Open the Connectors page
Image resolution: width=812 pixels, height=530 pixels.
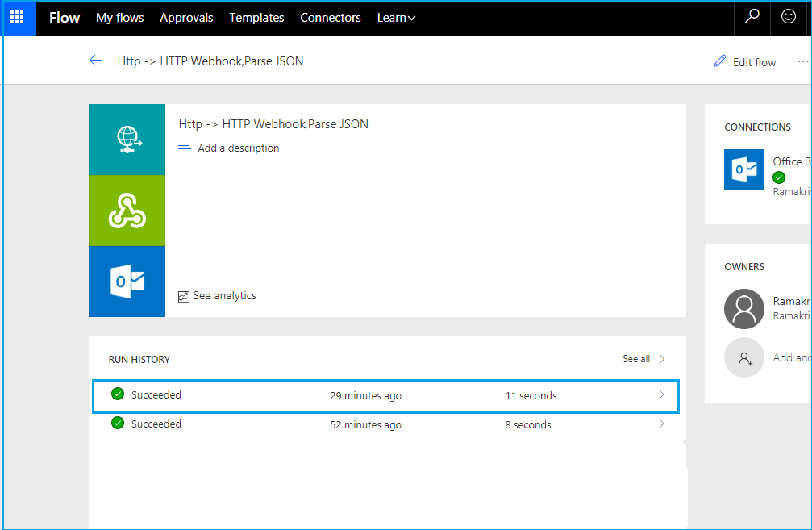pos(331,18)
